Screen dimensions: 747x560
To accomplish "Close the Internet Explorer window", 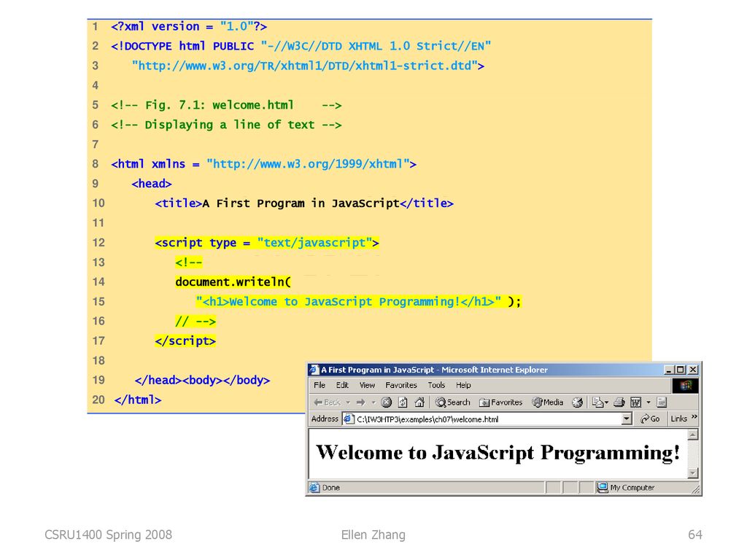I will [x=693, y=370].
